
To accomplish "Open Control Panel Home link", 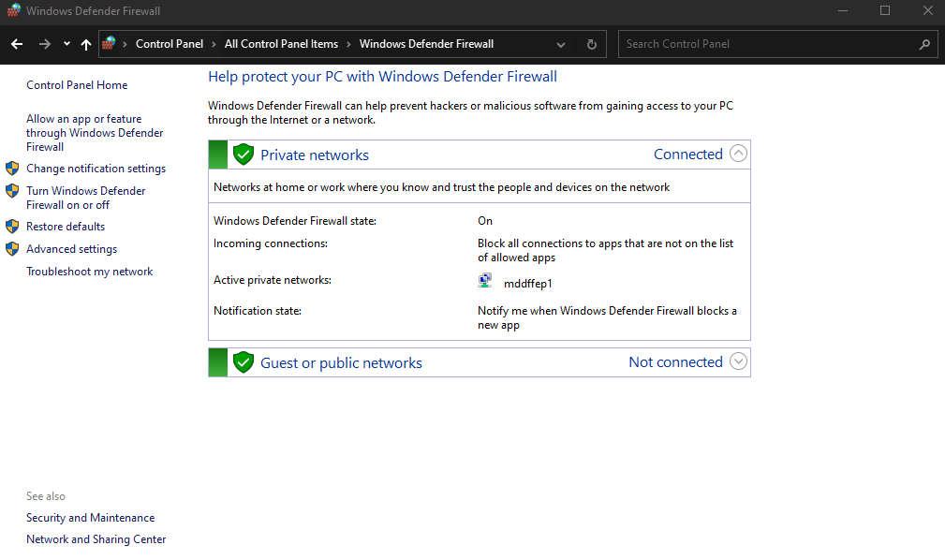I will 77,85.
